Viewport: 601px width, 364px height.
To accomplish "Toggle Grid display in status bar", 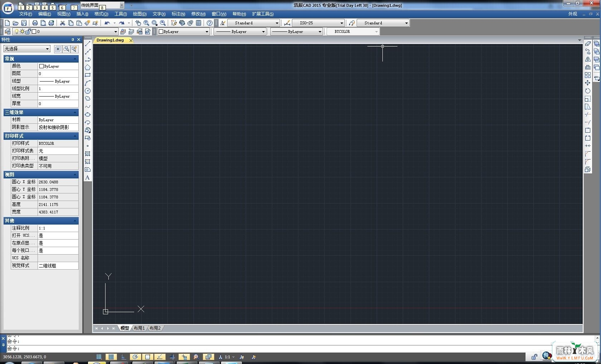I will [111, 357].
